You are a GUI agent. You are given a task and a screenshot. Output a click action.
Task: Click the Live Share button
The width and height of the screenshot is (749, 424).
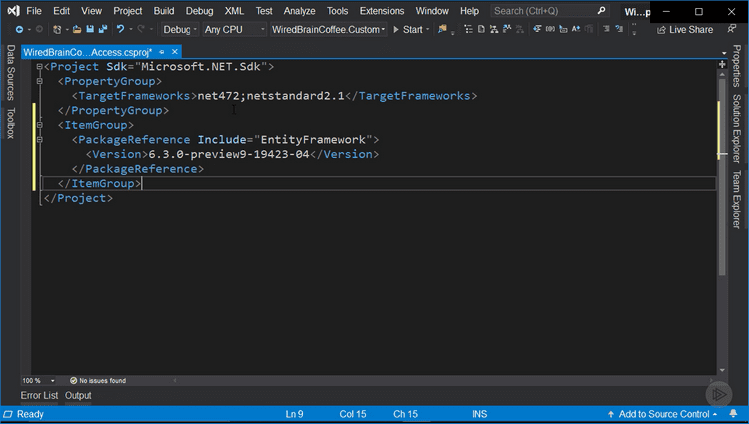point(685,30)
